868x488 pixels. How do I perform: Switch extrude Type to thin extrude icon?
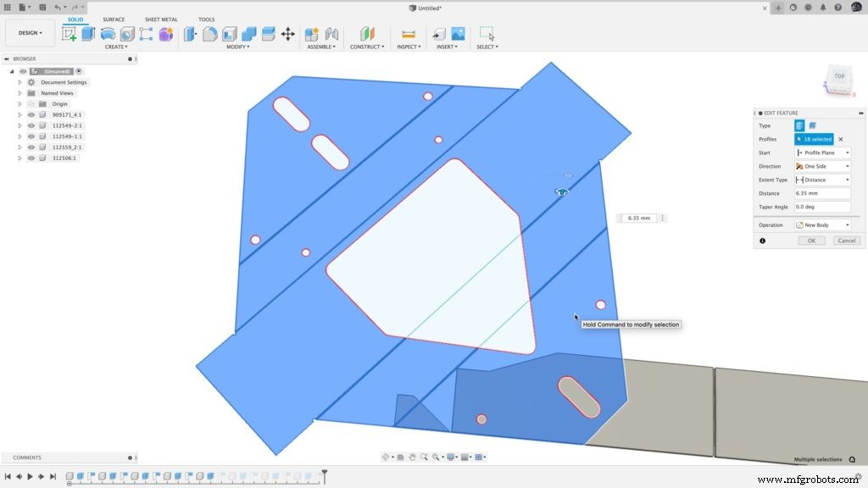[x=812, y=125]
